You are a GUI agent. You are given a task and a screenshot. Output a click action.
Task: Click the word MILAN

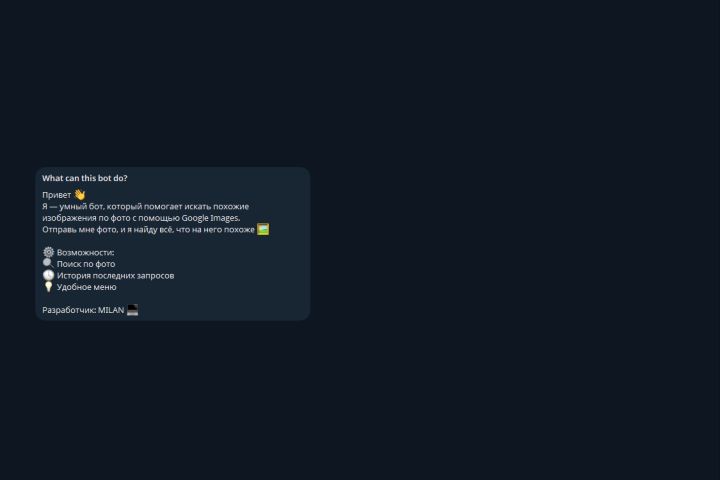111,310
